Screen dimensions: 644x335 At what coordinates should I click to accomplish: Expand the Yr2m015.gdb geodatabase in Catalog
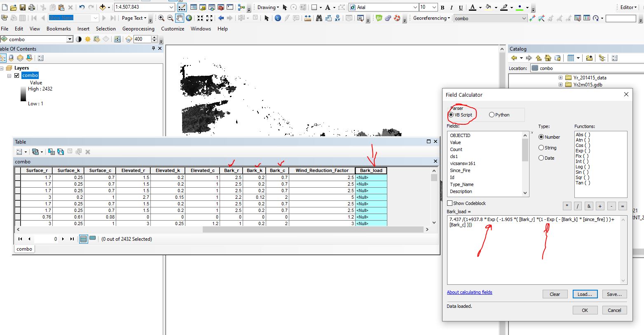click(560, 84)
